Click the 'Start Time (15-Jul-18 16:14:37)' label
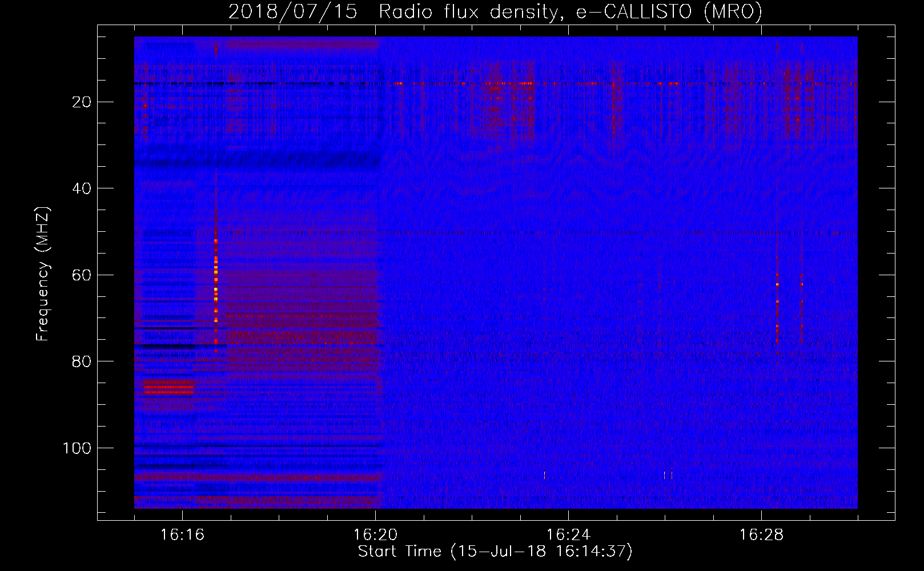The width and height of the screenshot is (924, 571). coord(495,552)
